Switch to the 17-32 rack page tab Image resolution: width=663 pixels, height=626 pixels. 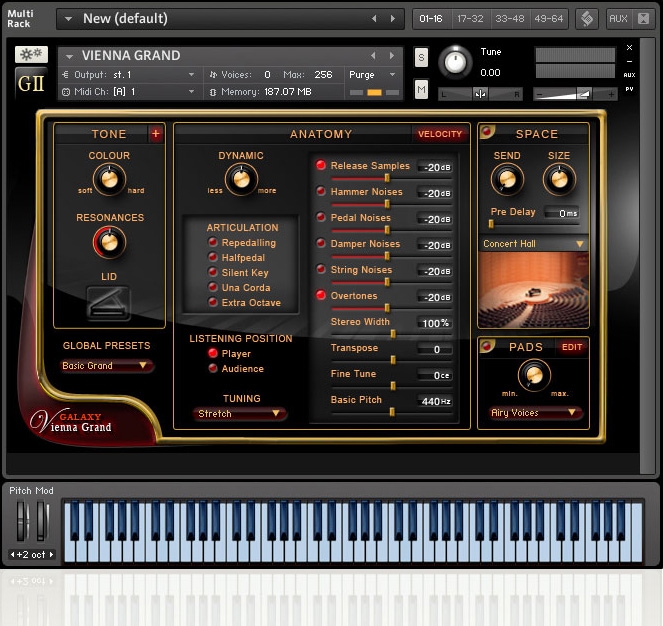[468, 19]
